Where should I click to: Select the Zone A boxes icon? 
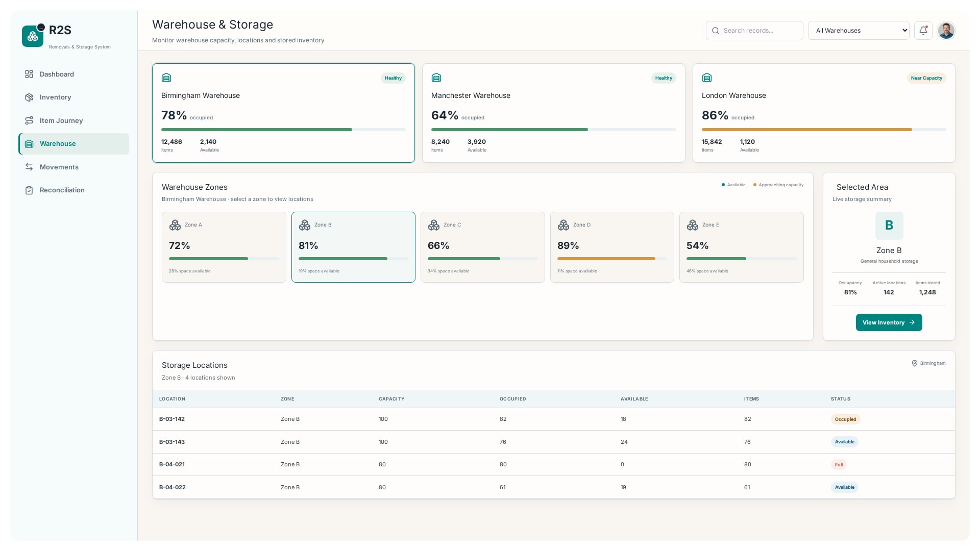point(175,225)
